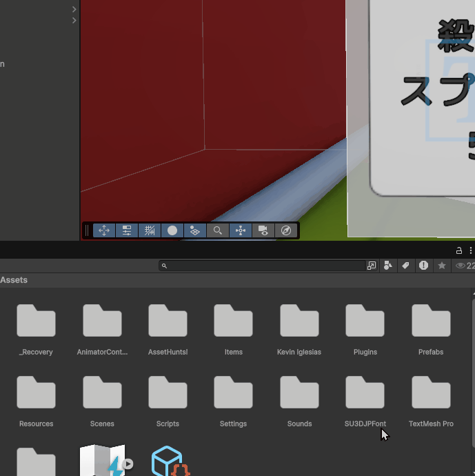
Task: Expand sub-assets arrow on map asset
Action: (x=128, y=464)
